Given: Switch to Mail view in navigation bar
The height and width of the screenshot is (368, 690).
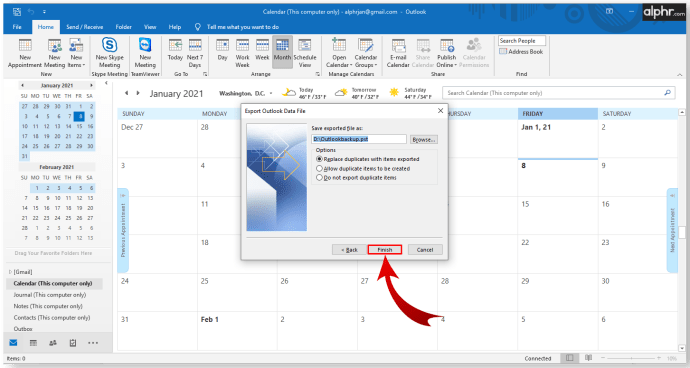Looking at the screenshot, I should 13,342.
